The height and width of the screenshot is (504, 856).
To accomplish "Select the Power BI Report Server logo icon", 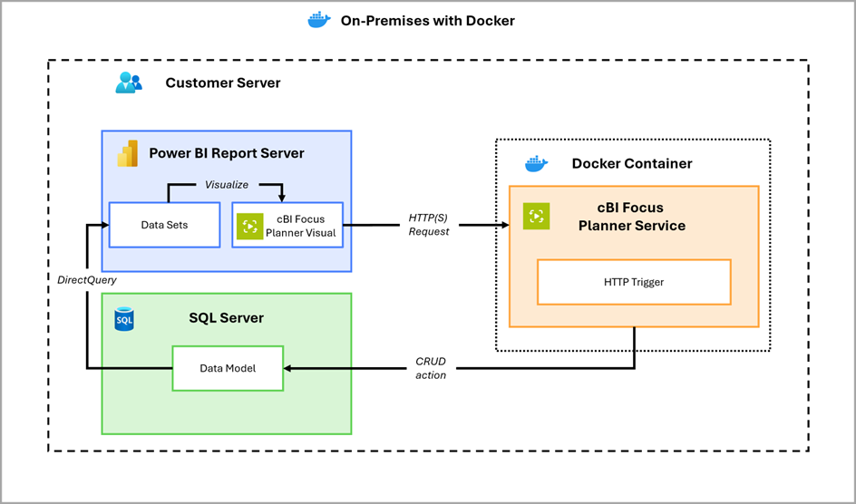I will 128,154.
